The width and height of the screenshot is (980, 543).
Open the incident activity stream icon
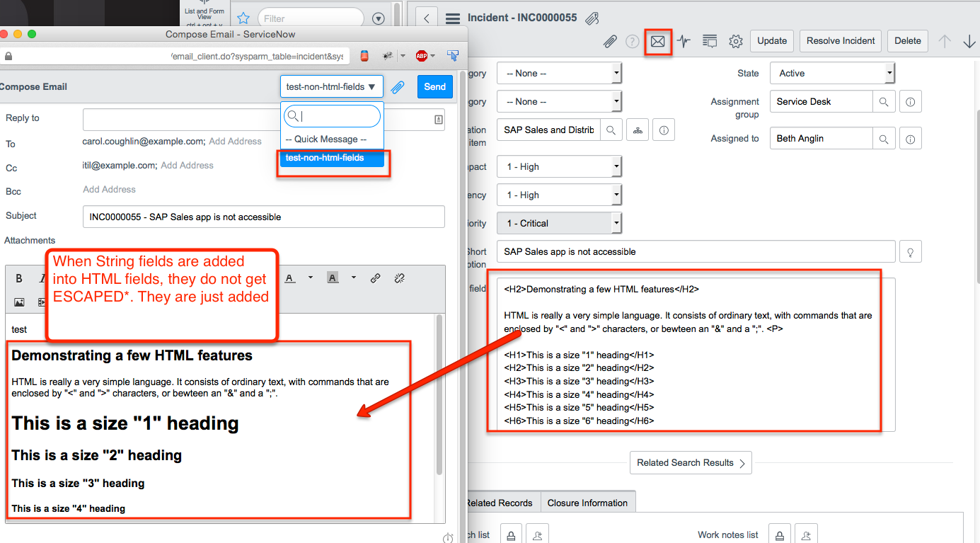[x=684, y=41]
